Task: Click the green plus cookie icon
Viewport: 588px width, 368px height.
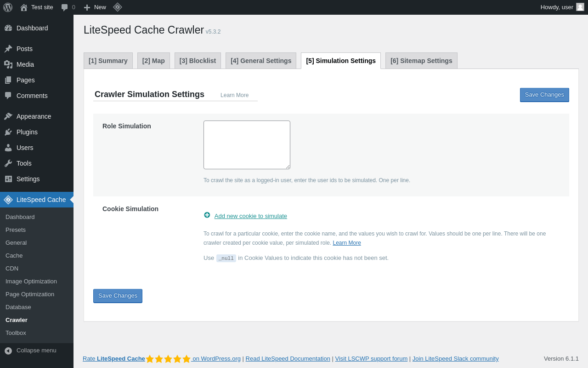Action: click(207, 215)
